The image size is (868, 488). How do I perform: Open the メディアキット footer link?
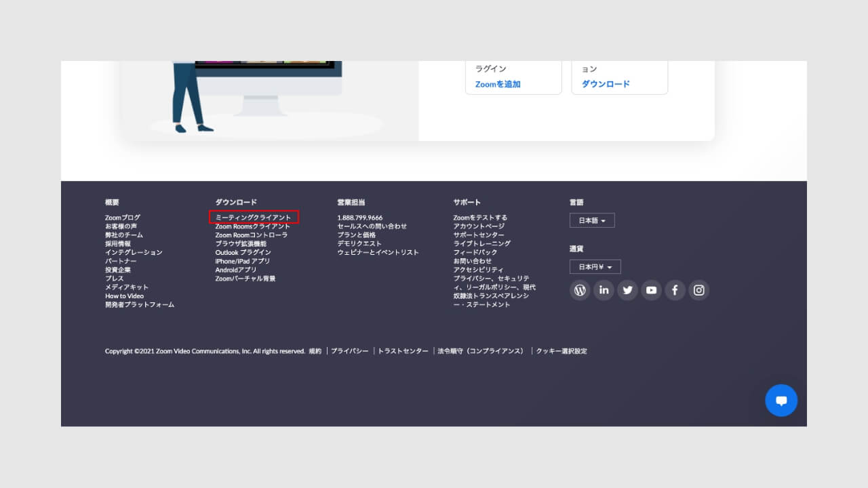(127, 287)
